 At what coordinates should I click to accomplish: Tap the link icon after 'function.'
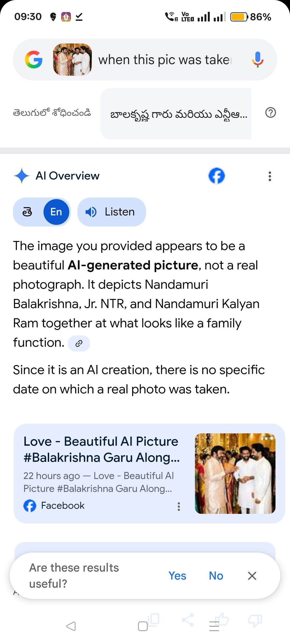coord(79,343)
